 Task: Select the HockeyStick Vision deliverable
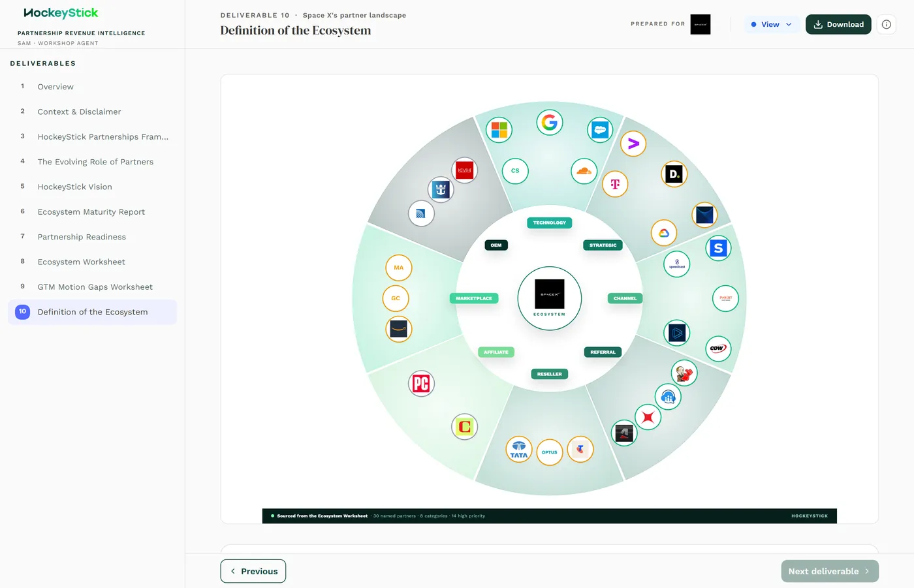coord(92,187)
